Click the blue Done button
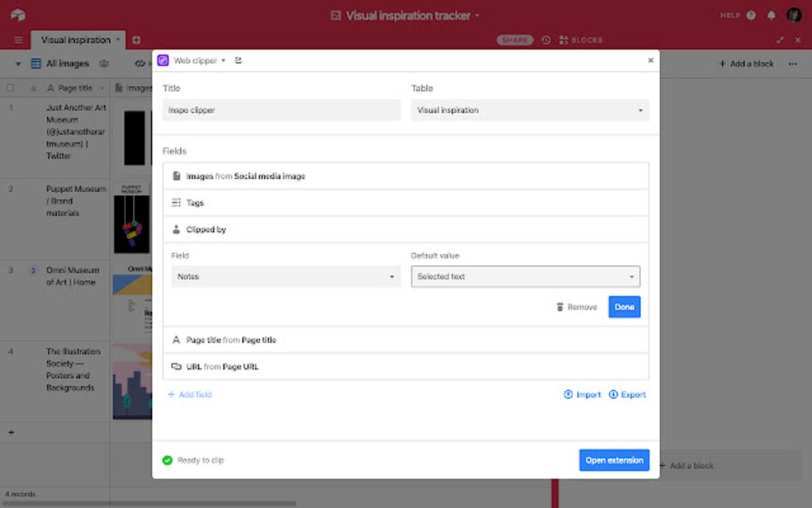 click(x=624, y=307)
